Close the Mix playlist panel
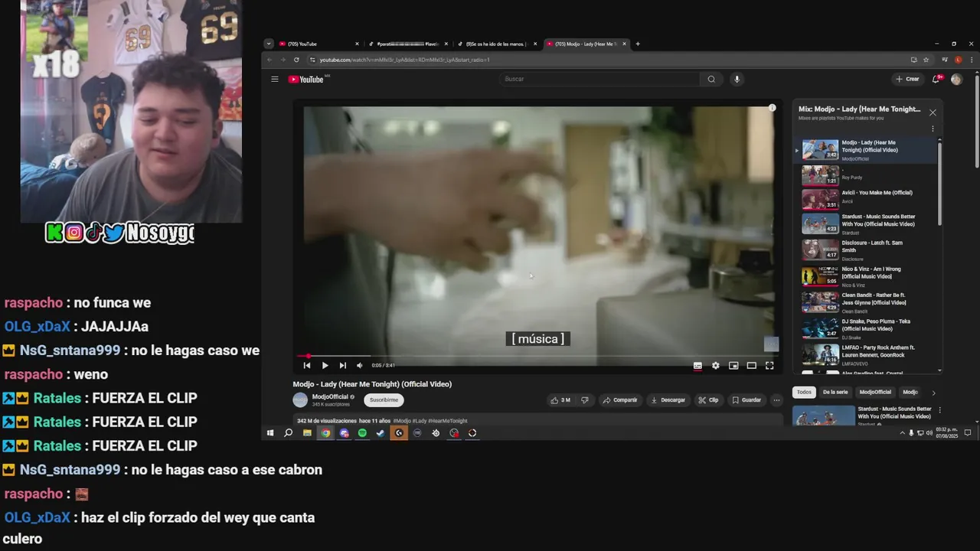 pos(933,112)
